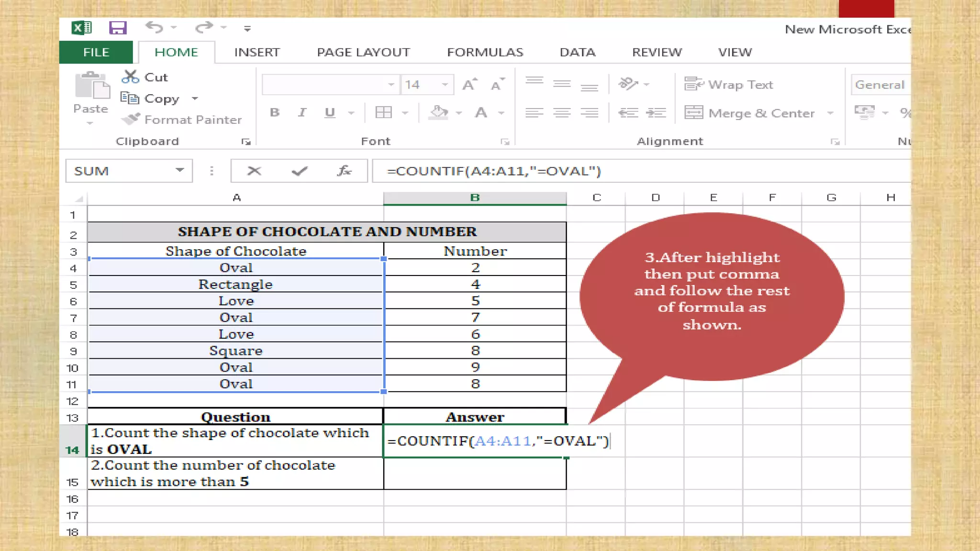Click the Accounting Number Format icon
The height and width of the screenshot is (551, 980).
click(865, 112)
